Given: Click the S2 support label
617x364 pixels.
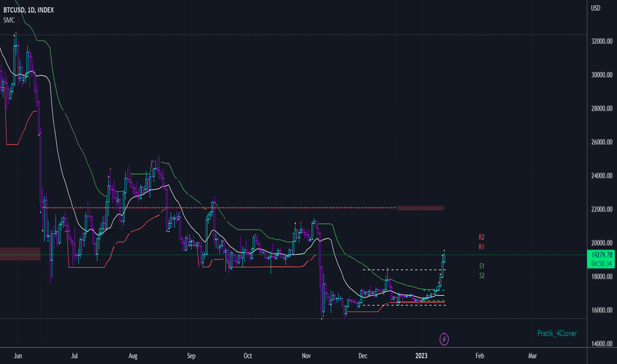Looking at the screenshot, I should tap(482, 275).
